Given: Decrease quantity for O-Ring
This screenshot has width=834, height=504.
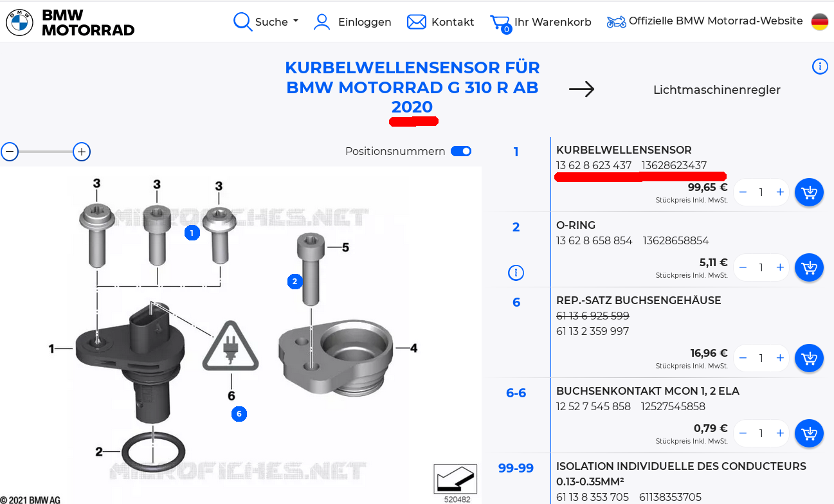Looking at the screenshot, I should [743, 267].
